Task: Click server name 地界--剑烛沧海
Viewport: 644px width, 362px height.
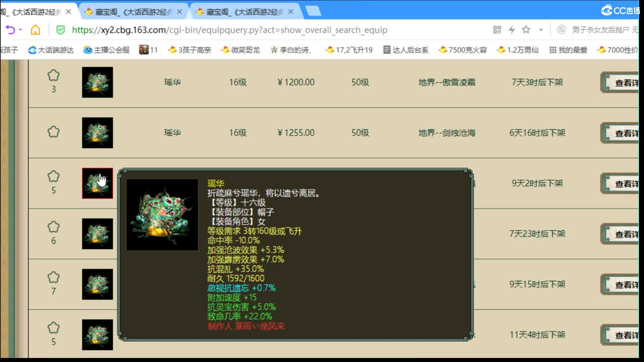Action: [x=447, y=133]
